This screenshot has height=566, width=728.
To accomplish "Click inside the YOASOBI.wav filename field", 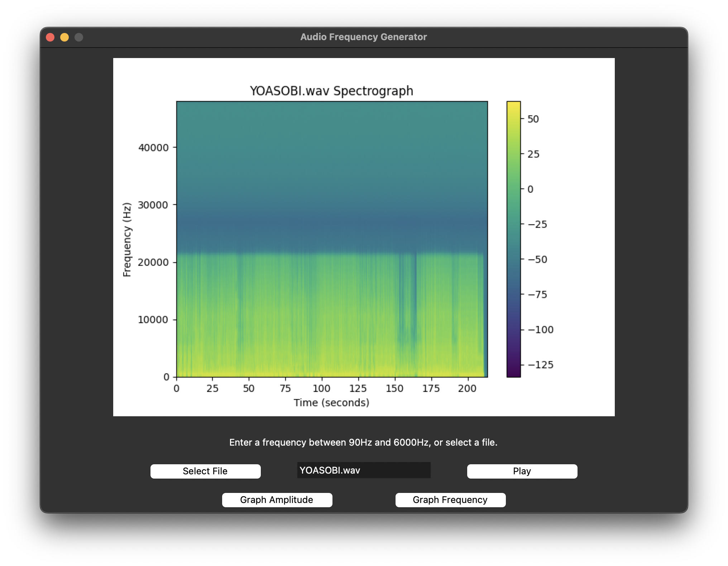I will (363, 471).
